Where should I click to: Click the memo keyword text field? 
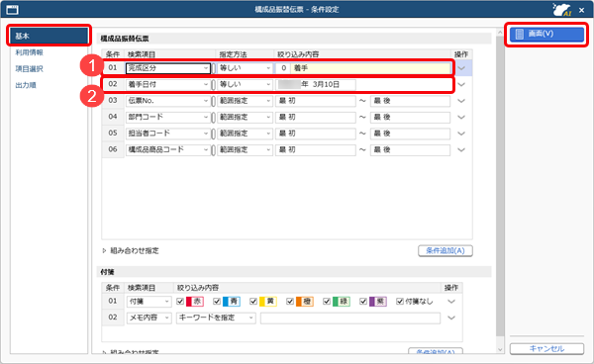tap(350, 318)
